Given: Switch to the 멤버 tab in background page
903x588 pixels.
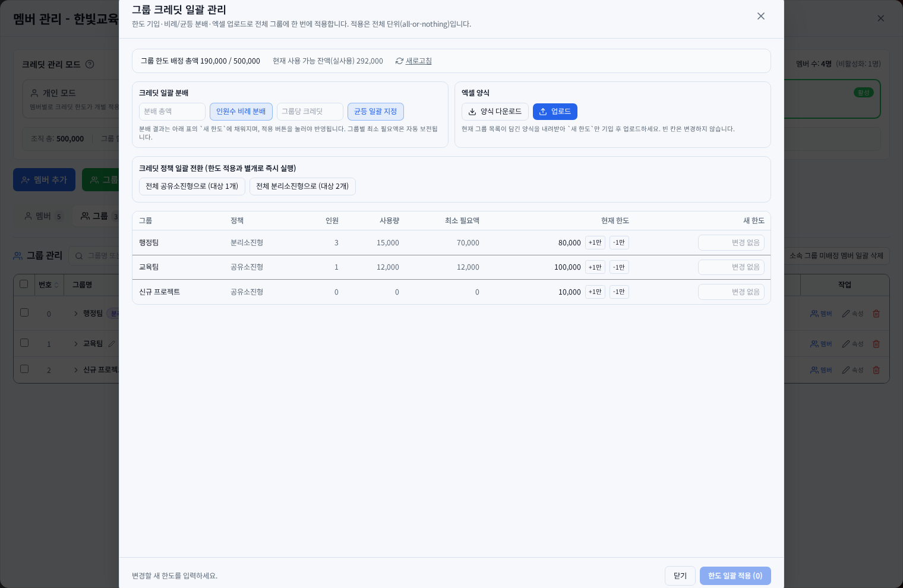Looking at the screenshot, I should (43, 216).
